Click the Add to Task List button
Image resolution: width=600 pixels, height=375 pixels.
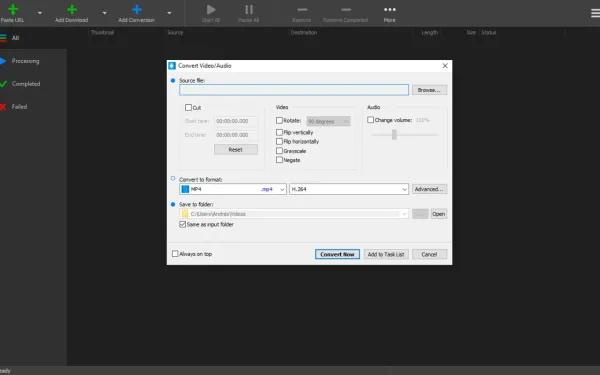pyautogui.click(x=386, y=254)
